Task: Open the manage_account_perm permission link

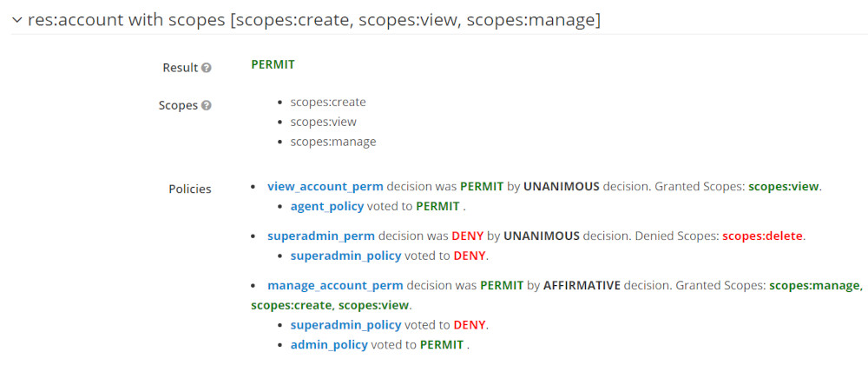Action: (335, 286)
